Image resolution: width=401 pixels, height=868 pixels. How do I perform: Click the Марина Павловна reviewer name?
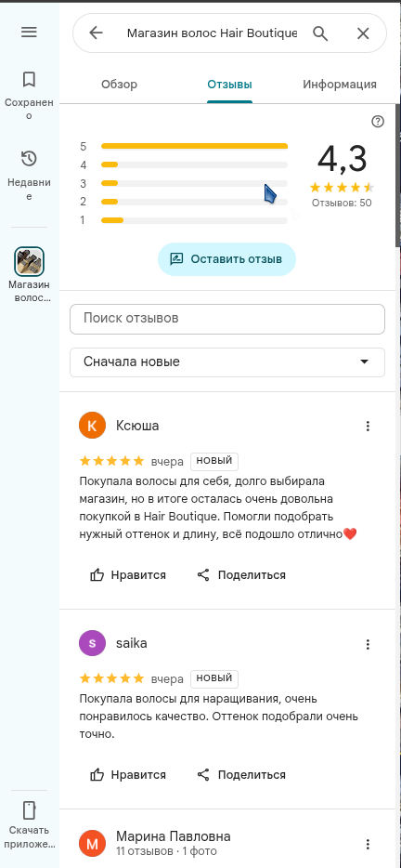point(174,835)
